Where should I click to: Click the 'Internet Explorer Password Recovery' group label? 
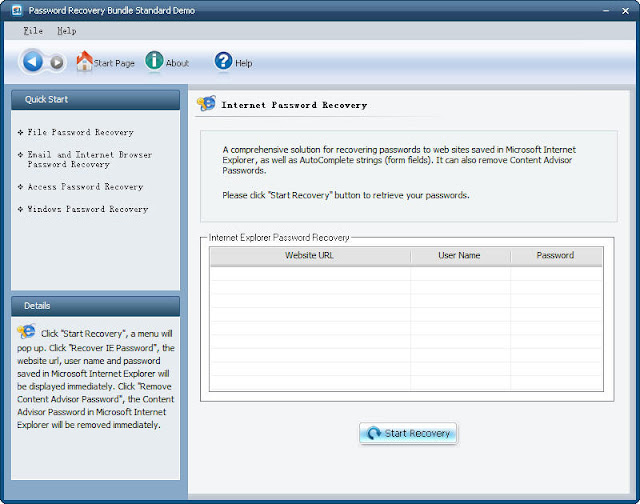click(x=279, y=238)
